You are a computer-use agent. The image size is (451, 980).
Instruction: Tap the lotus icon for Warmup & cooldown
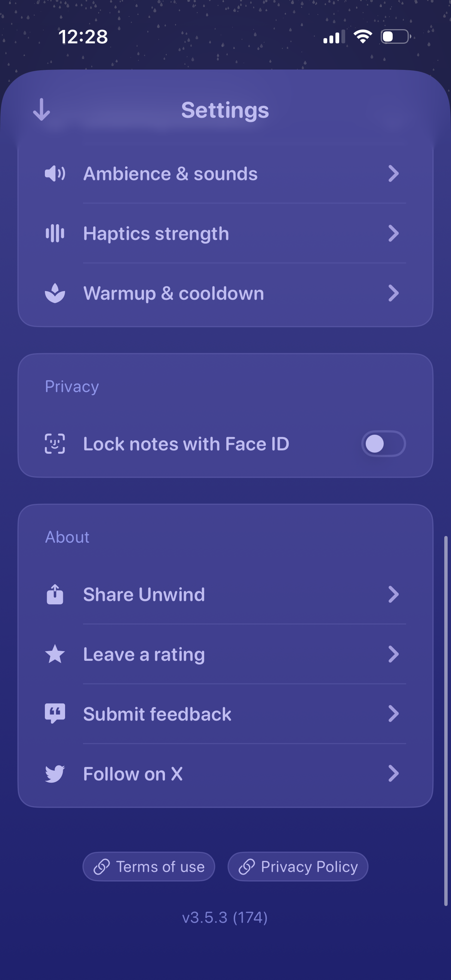point(55,293)
